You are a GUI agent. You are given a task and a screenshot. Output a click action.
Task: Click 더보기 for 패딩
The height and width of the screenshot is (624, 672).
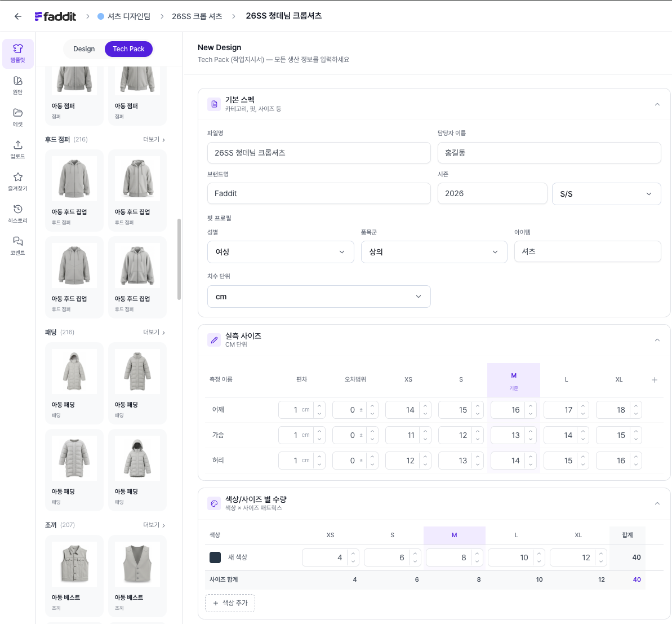(x=154, y=332)
